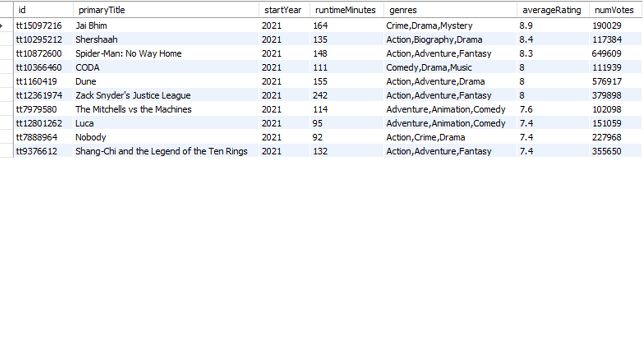Sort by averageRating column header
644x362 pixels.
click(551, 10)
